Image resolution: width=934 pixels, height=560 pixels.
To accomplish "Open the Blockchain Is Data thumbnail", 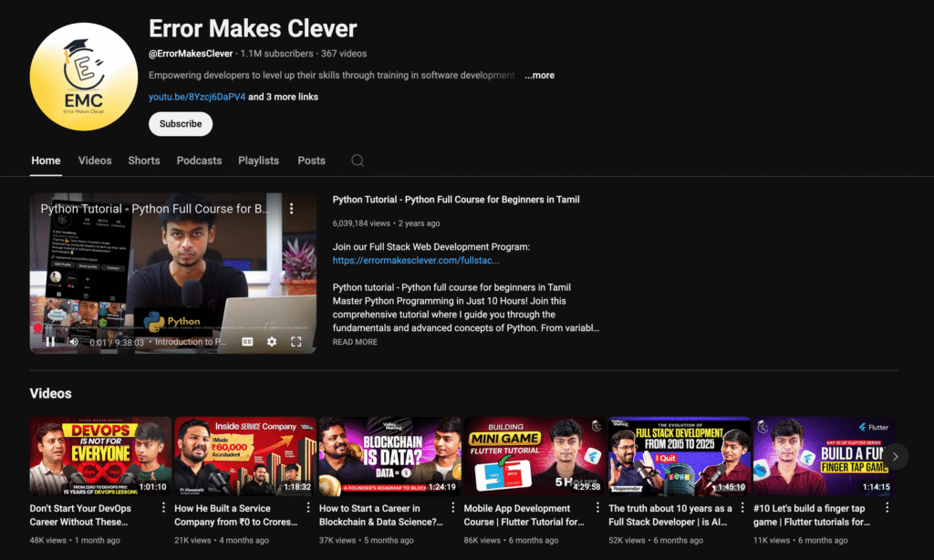I will (x=390, y=456).
